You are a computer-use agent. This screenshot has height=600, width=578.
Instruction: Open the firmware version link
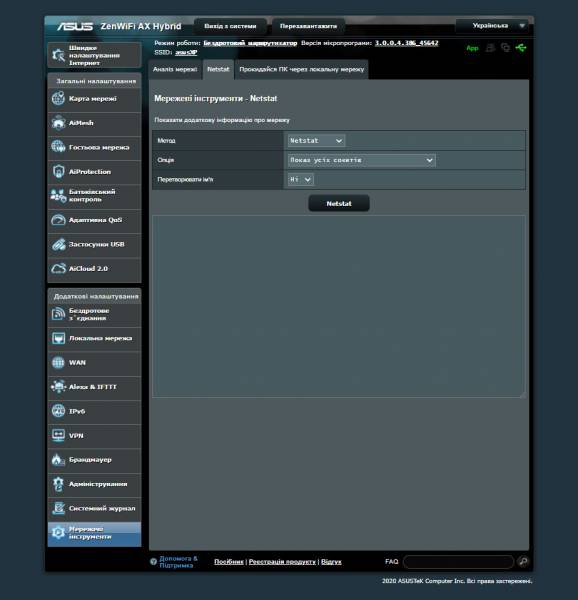pos(406,43)
